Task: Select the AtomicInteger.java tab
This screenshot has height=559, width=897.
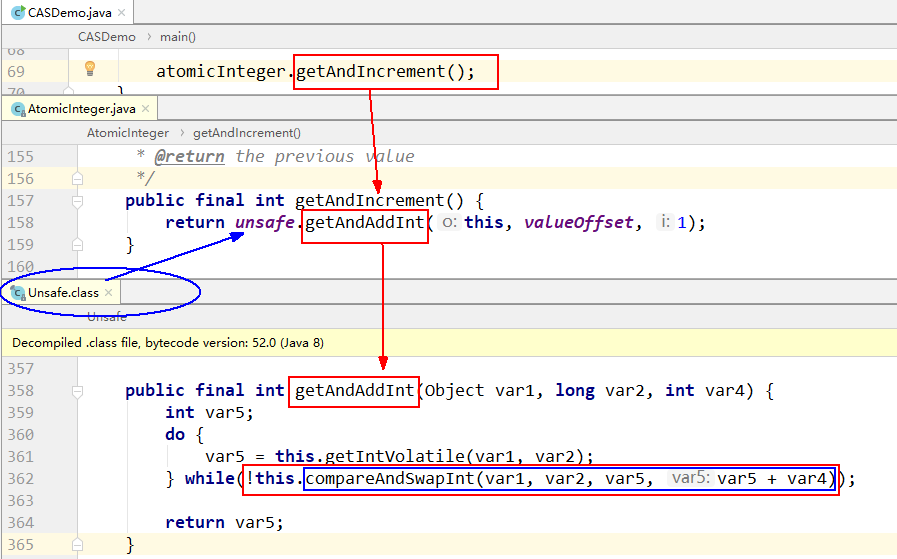Action: 81,109
